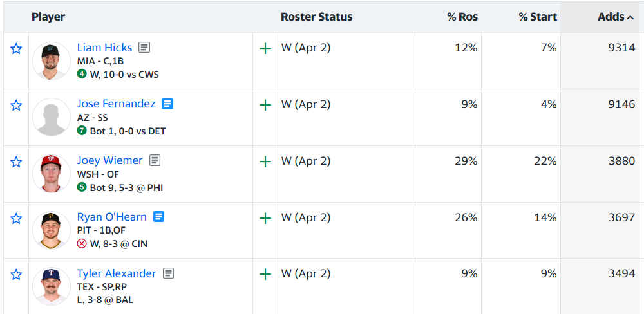This screenshot has width=644, height=314.
Task: Open Tyler Alexander's player profile link
Action: click(x=117, y=273)
